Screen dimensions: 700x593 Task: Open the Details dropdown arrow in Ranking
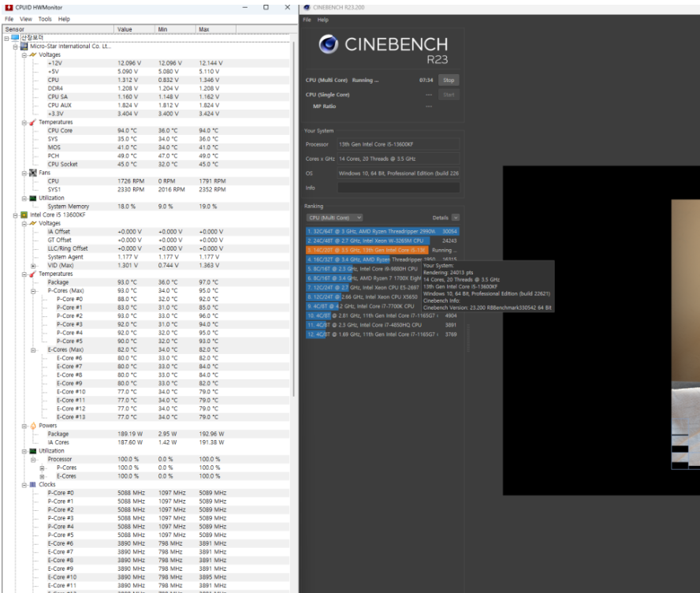456,218
